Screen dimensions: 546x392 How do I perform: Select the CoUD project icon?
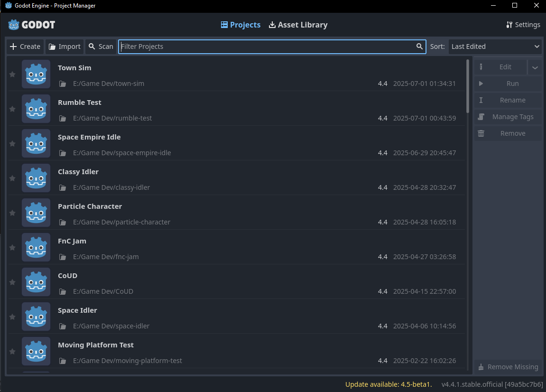tap(36, 282)
